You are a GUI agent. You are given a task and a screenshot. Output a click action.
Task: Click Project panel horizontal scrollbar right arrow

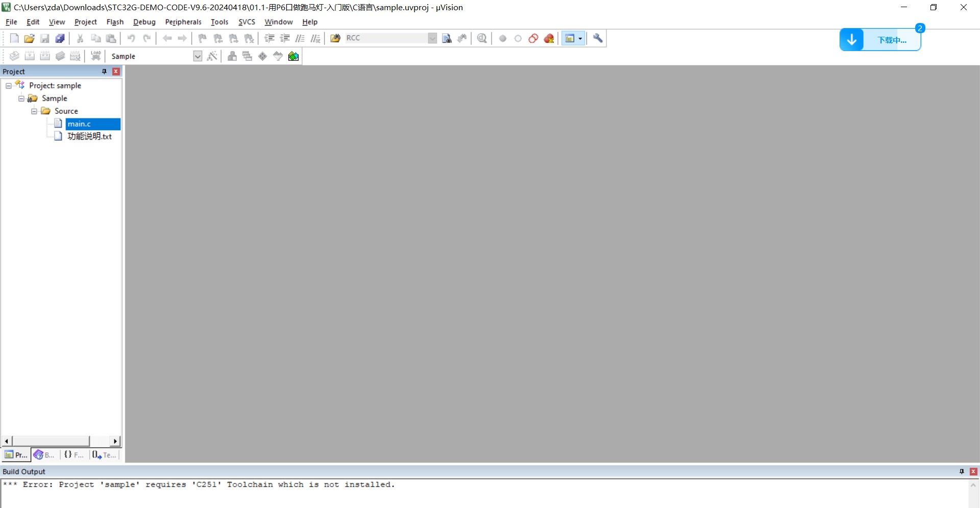[x=115, y=441]
